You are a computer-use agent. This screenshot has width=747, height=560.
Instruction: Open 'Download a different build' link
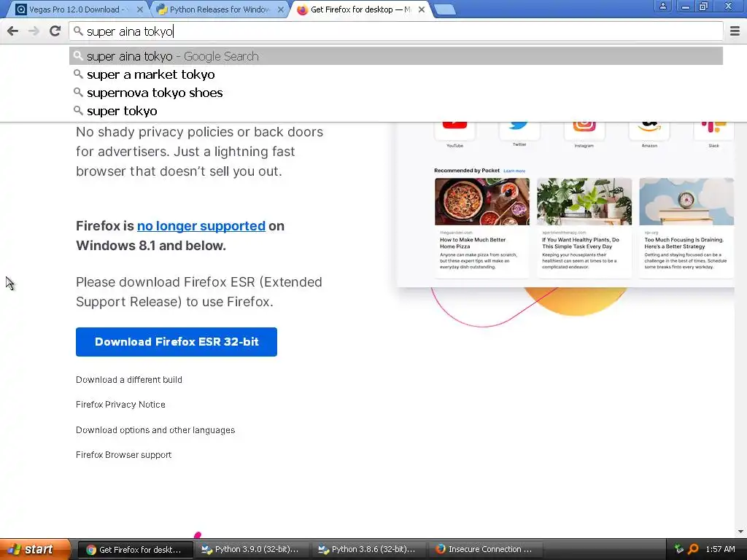(128, 379)
